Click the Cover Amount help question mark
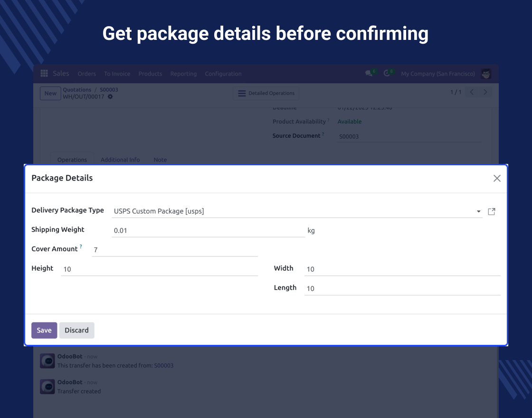 click(x=81, y=247)
